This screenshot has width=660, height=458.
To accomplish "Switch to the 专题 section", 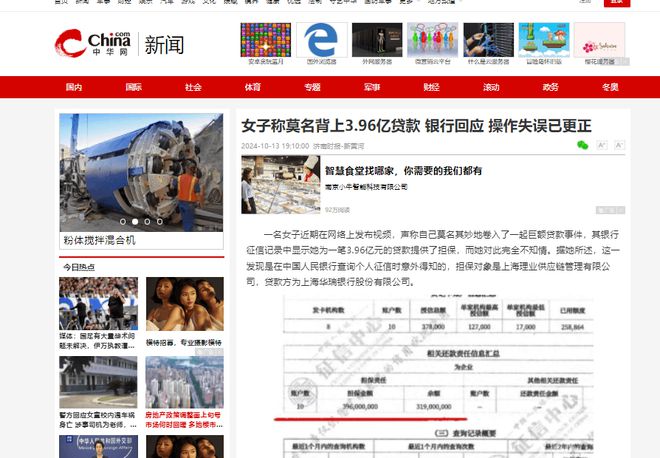I will point(312,87).
